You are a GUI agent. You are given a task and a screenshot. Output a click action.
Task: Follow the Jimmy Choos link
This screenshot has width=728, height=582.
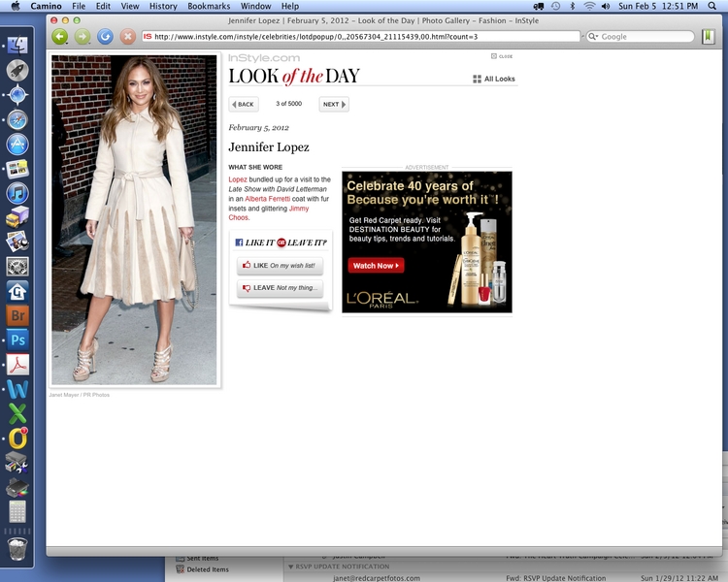(x=268, y=213)
